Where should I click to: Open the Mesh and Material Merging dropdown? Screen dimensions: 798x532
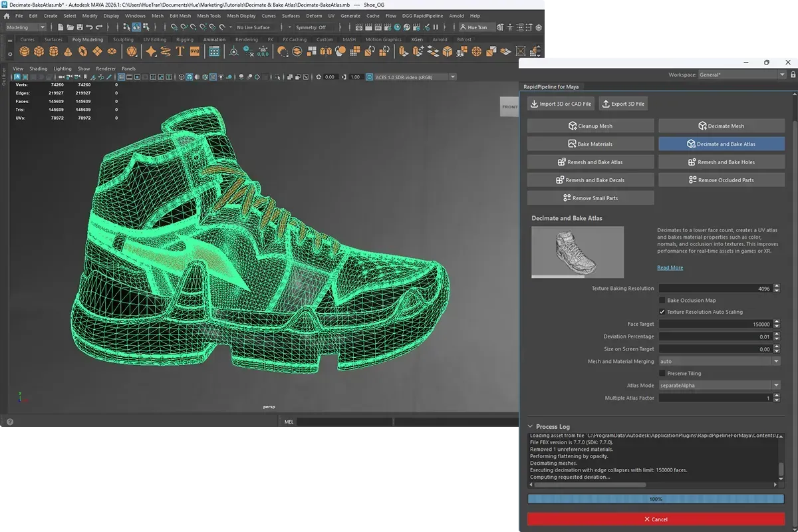(719, 362)
